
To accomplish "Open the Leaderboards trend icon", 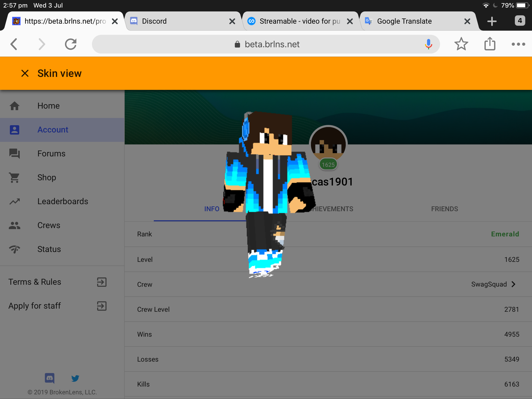I will pos(15,202).
